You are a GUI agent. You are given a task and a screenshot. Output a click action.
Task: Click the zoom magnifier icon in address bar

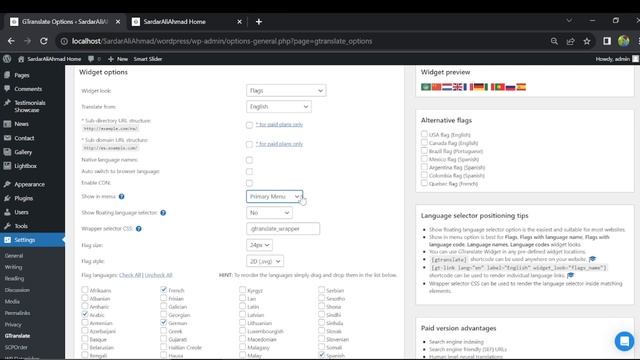pos(554,41)
